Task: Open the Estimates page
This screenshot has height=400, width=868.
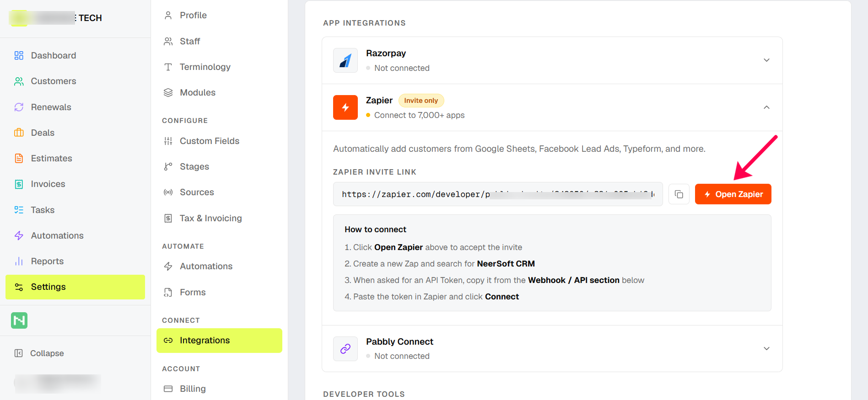Action: click(75, 158)
